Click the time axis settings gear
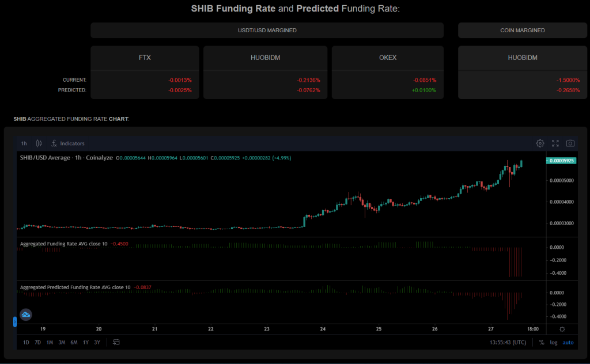Screen dimensions: 590x364 click(x=562, y=329)
